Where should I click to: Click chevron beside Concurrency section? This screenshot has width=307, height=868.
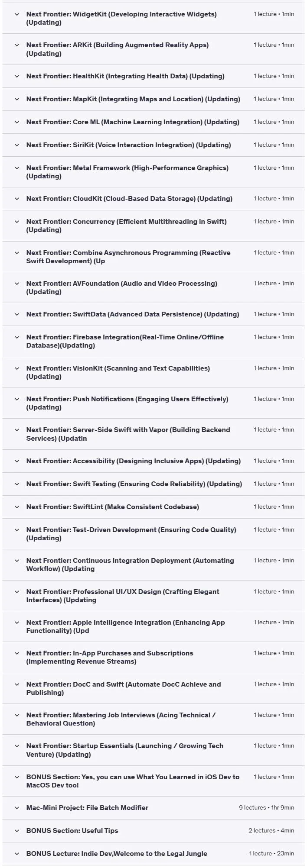coord(17,222)
